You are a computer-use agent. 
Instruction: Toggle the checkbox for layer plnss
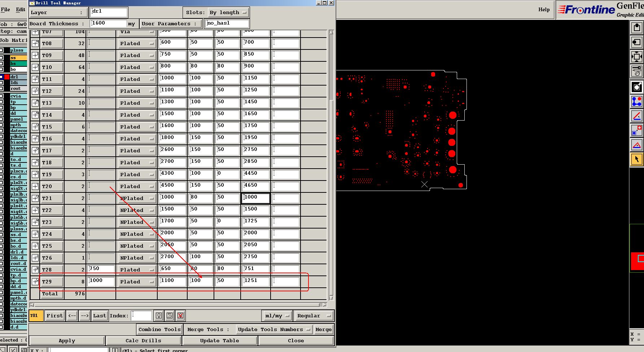pos(1,50)
